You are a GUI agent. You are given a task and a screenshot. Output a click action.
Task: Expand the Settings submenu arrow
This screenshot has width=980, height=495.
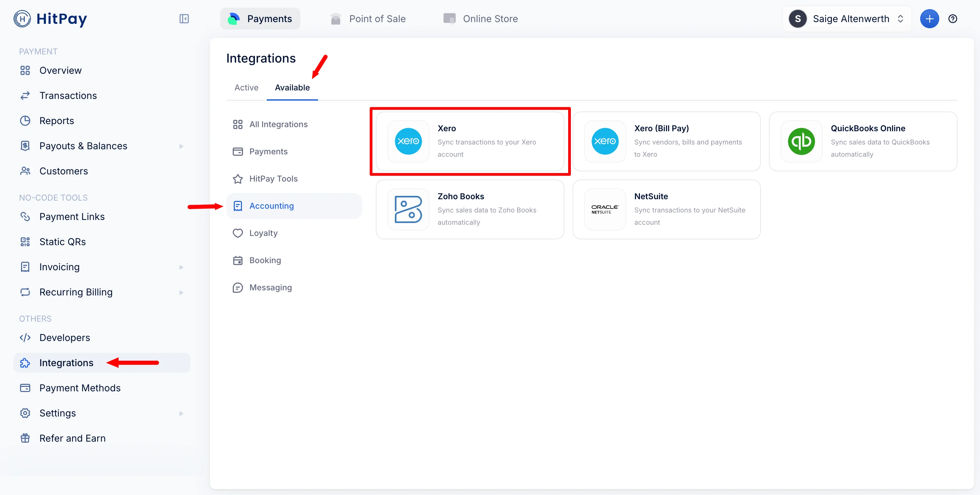point(181,413)
